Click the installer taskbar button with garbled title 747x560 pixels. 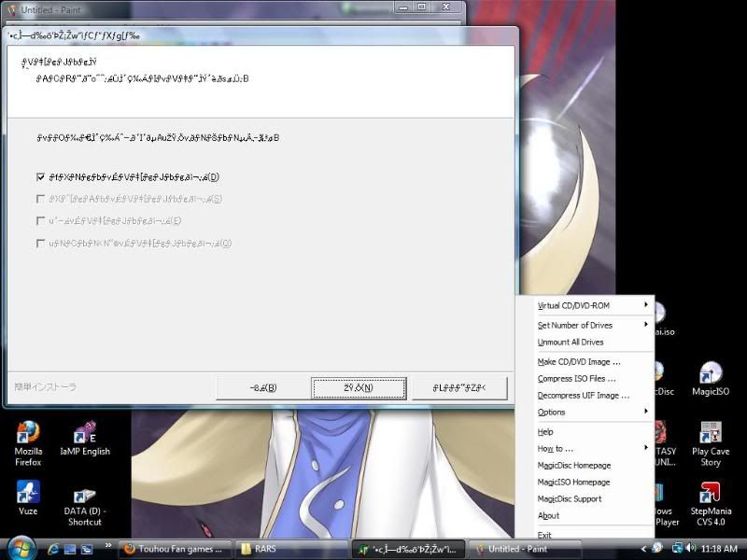408,549
